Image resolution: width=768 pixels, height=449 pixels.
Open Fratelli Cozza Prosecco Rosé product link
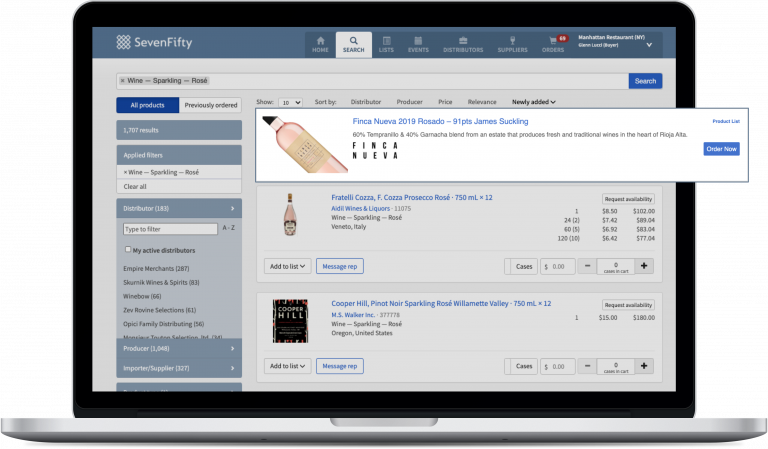(412, 197)
